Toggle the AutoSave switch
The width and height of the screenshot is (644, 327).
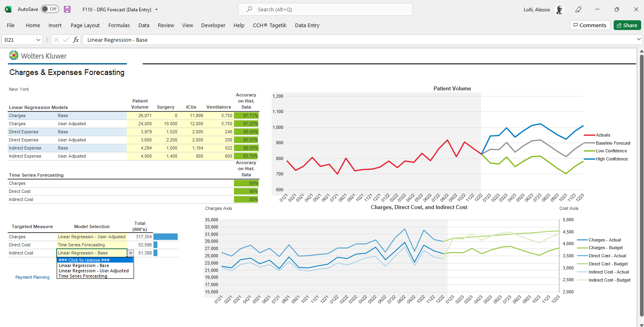(50, 9)
